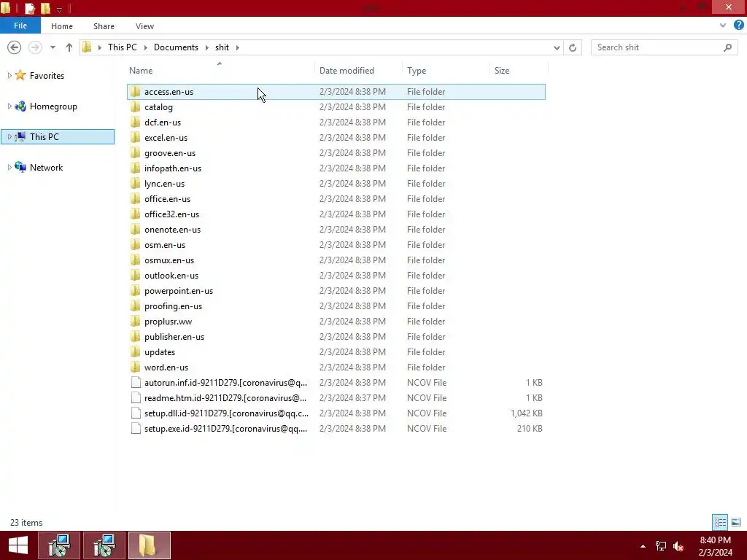Expand the Network tree node
The height and width of the screenshot is (560, 747).
point(9,167)
